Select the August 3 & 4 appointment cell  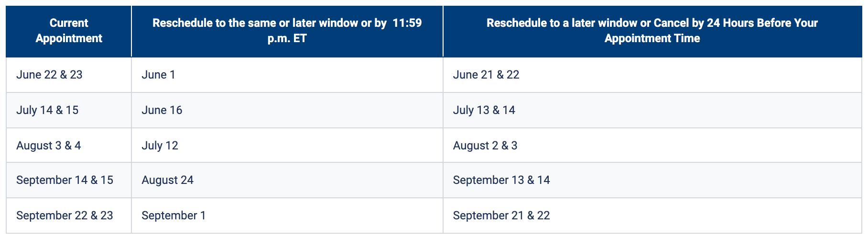(48, 146)
